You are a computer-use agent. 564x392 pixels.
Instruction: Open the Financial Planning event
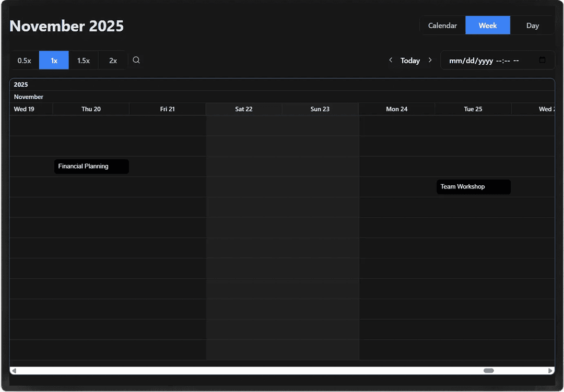click(91, 167)
